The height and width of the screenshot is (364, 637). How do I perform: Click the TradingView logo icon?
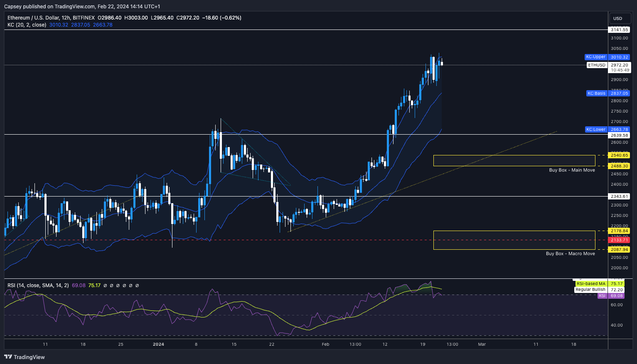click(x=8, y=357)
